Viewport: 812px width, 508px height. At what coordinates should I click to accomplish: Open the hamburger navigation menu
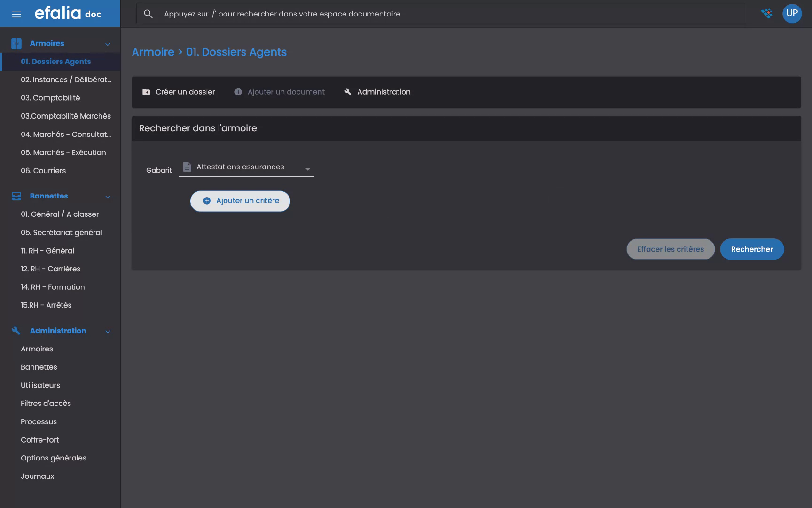click(x=16, y=14)
